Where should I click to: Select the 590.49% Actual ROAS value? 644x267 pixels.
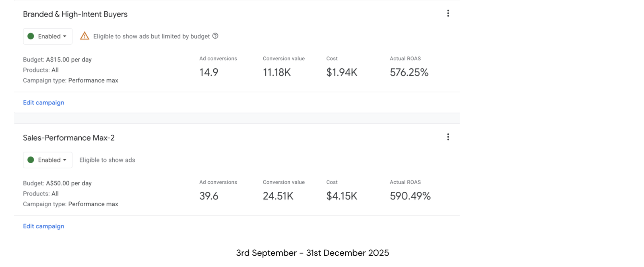[410, 196]
